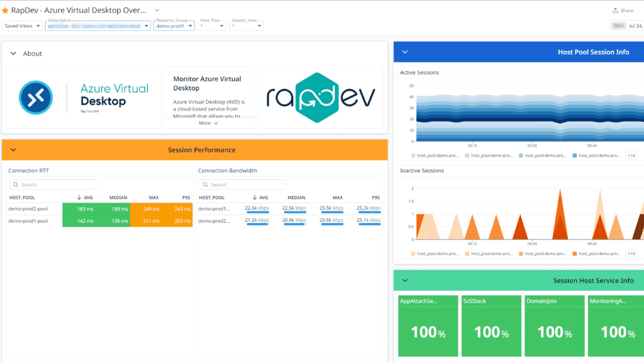Image resolution: width=644 pixels, height=362 pixels.
Task: Sort Connection RTT by MEDIAN column
Action: pyautogui.click(x=118, y=197)
